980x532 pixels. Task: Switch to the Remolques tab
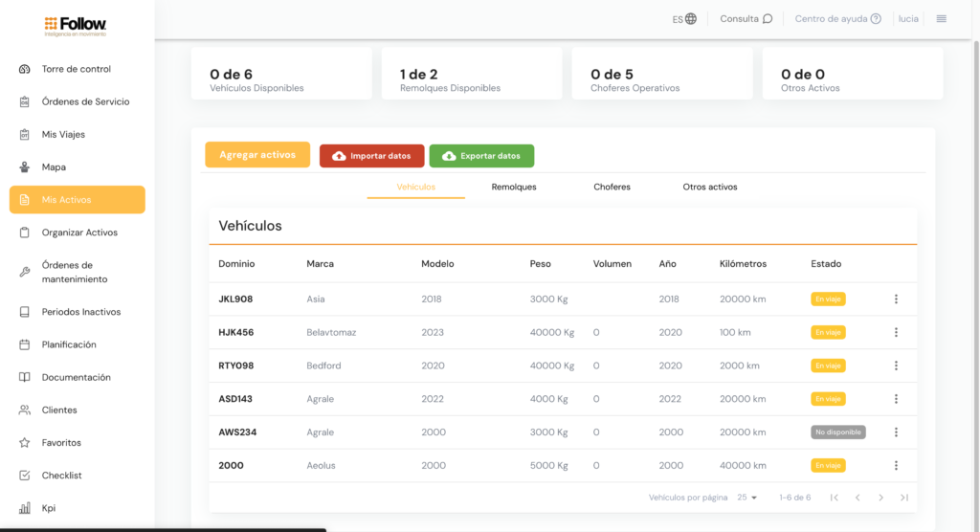click(x=514, y=187)
